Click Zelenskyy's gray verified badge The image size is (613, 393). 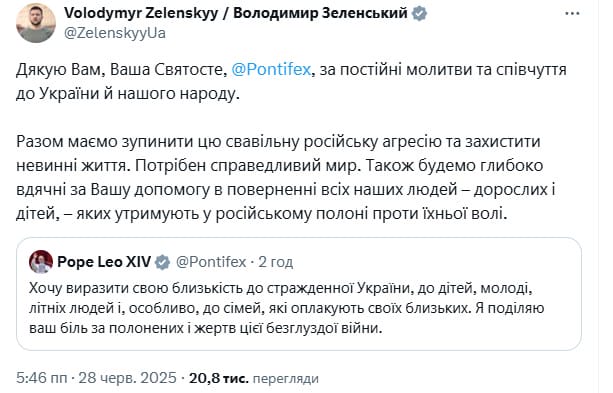[x=419, y=14]
